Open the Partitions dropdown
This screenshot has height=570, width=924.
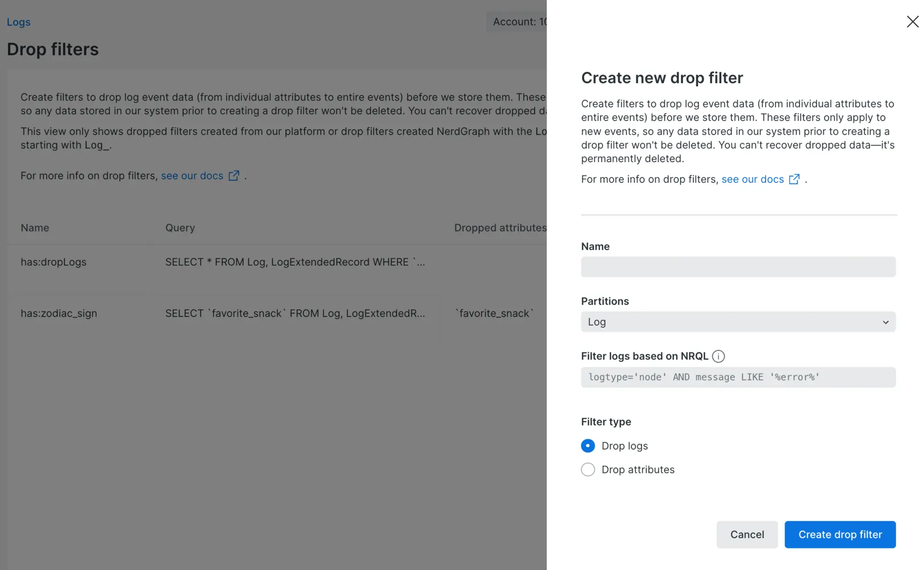[737, 322]
